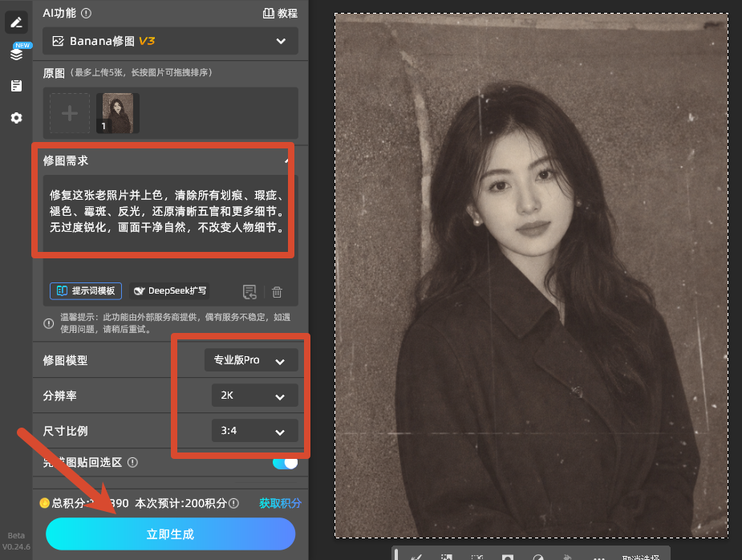Screen dimensions: 742x560
Task: Toggle the 完成图贴回选区 switch
Action: pos(286,462)
